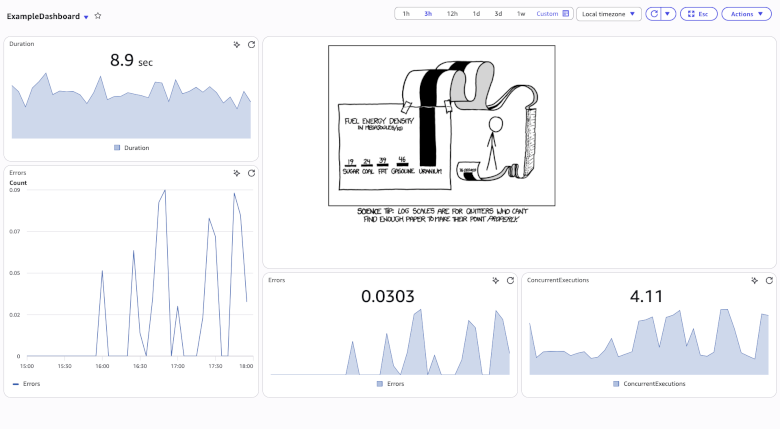Open the ExampleDashboard name dropdown

coord(86,17)
